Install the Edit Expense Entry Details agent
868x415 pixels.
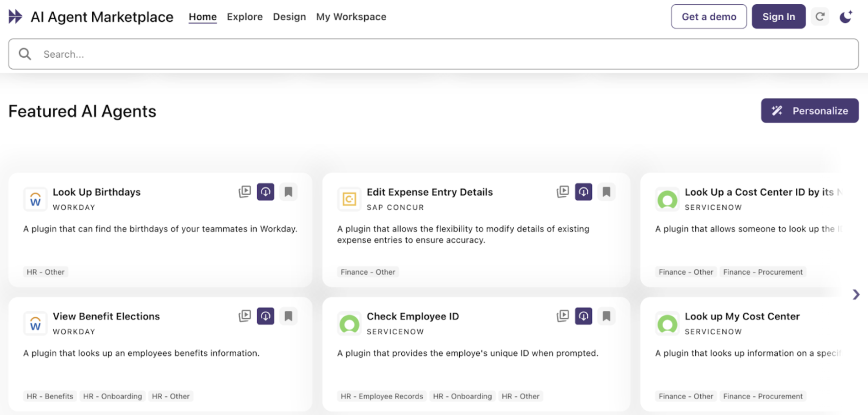[x=583, y=192]
